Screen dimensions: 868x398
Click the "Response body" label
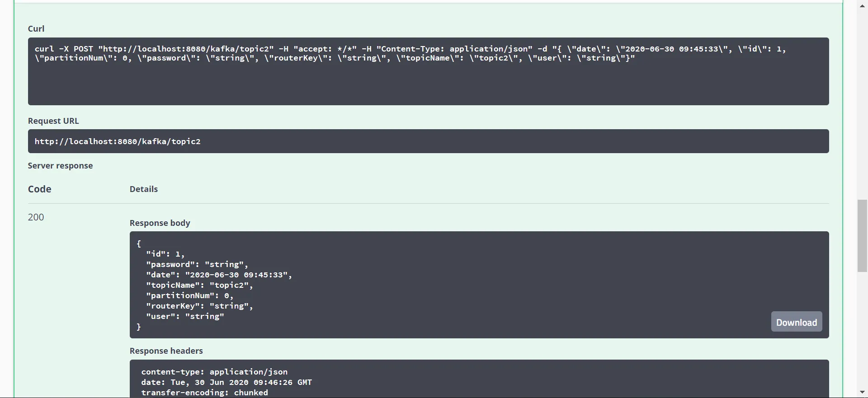click(160, 223)
